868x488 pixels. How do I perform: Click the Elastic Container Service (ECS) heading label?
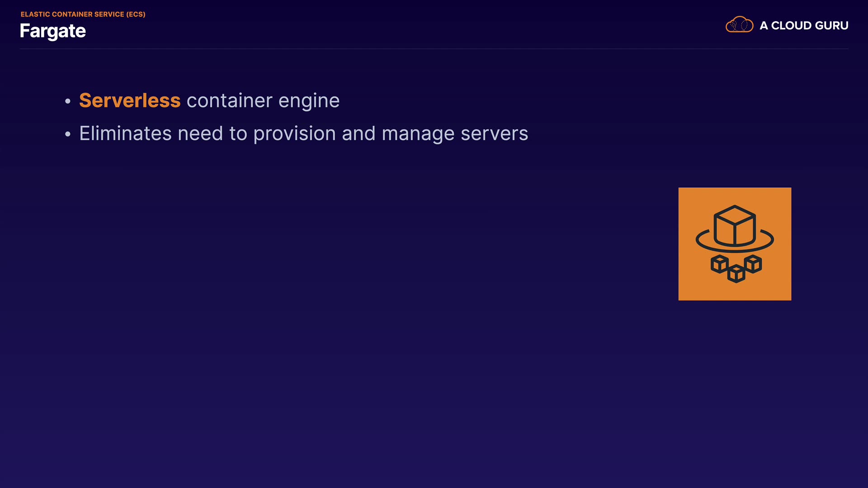tap(83, 14)
